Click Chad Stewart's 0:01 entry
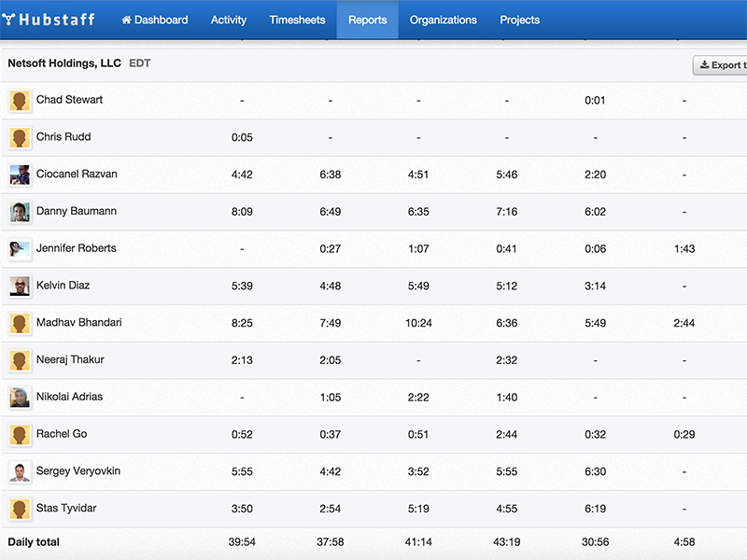The height and width of the screenshot is (560, 747). tap(595, 101)
